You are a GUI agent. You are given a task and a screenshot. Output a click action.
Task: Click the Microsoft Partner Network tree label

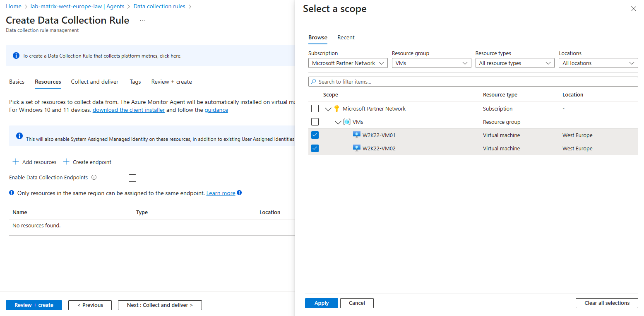coord(374,109)
